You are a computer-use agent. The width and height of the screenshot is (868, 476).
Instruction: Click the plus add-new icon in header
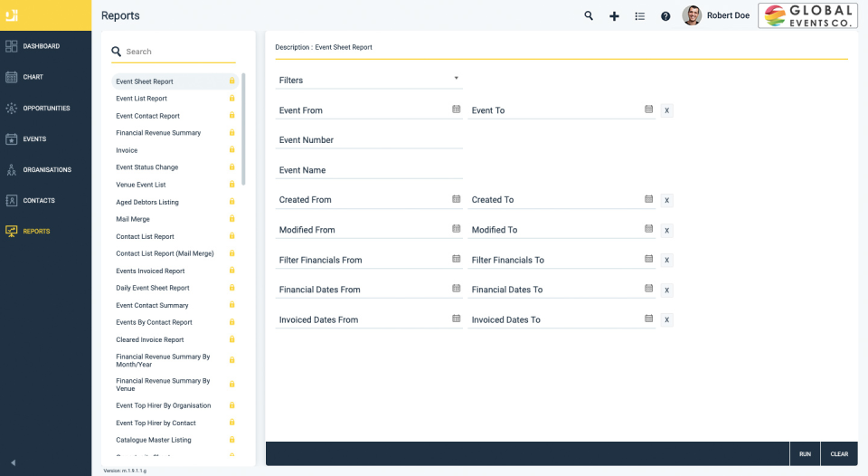tap(614, 16)
